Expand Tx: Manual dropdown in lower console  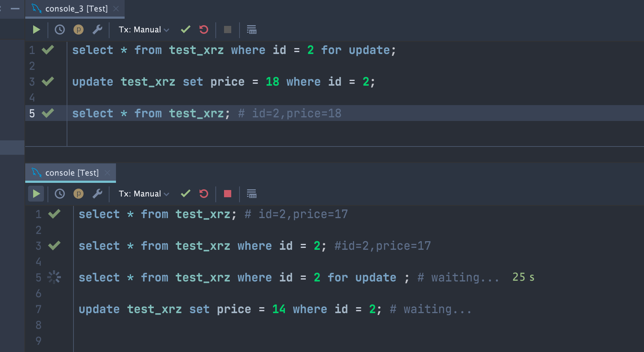click(x=144, y=194)
